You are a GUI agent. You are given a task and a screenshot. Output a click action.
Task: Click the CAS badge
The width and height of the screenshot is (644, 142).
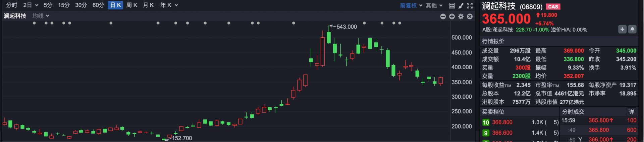coord(553,7)
